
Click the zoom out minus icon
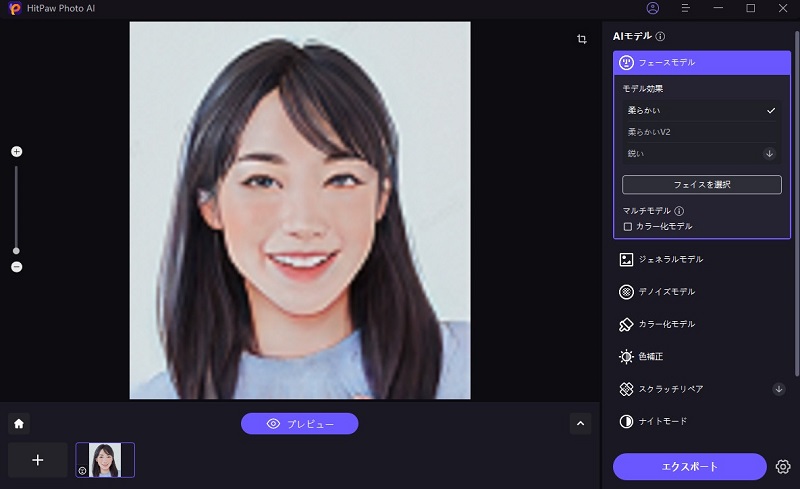pos(16,267)
